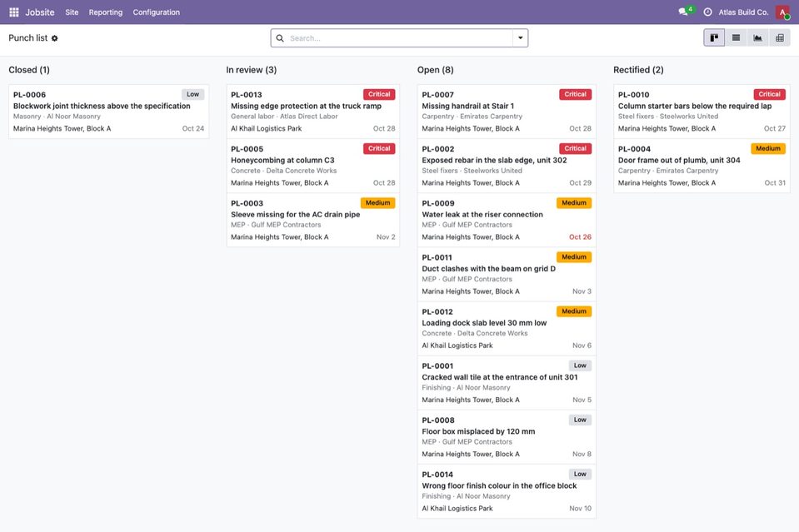Open the activities clock icon
799x532 pixels.
708,12
